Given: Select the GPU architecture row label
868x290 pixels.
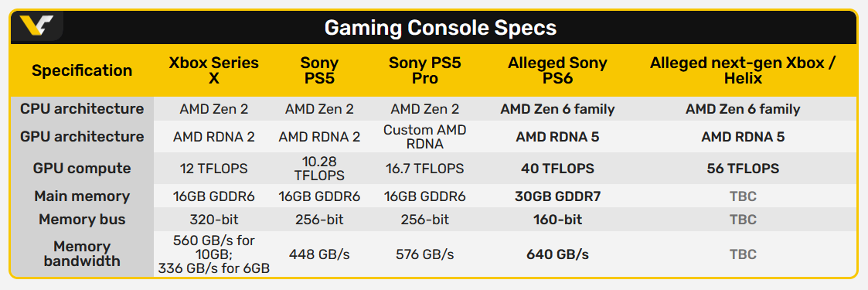Looking at the screenshot, I should pos(82,137).
